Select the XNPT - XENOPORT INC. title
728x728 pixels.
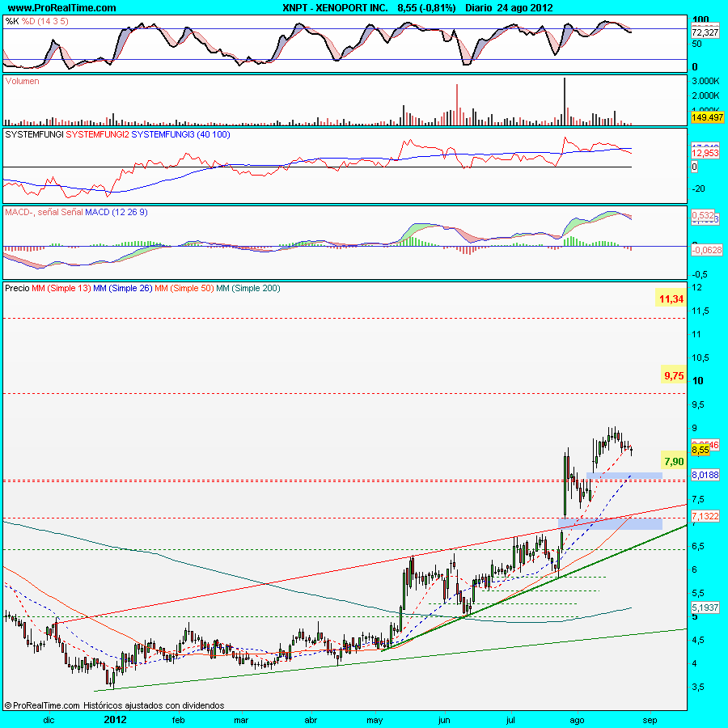(335, 8)
